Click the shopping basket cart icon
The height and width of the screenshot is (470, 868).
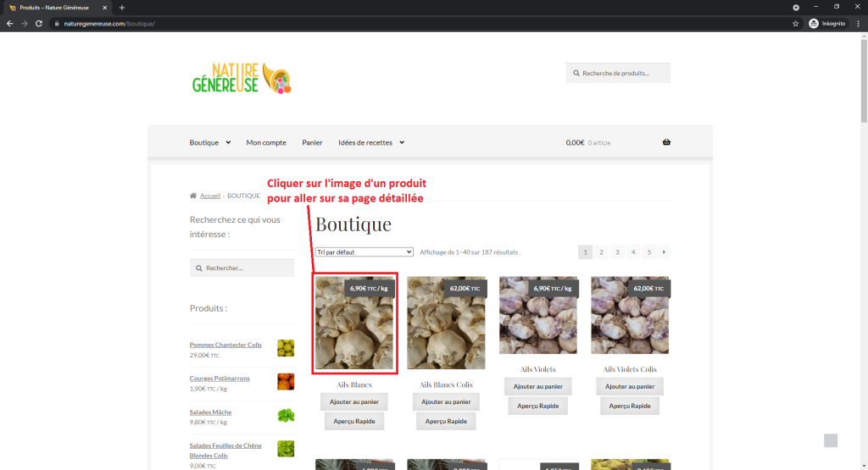tap(666, 142)
